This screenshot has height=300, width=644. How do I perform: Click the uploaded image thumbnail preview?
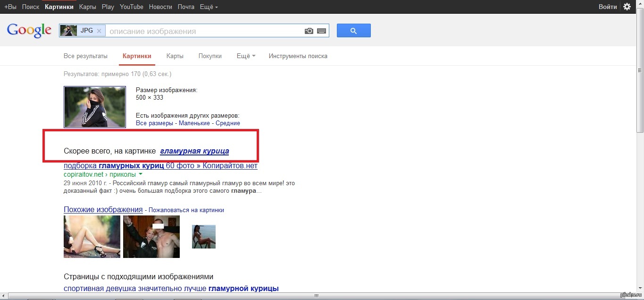click(95, 107)
